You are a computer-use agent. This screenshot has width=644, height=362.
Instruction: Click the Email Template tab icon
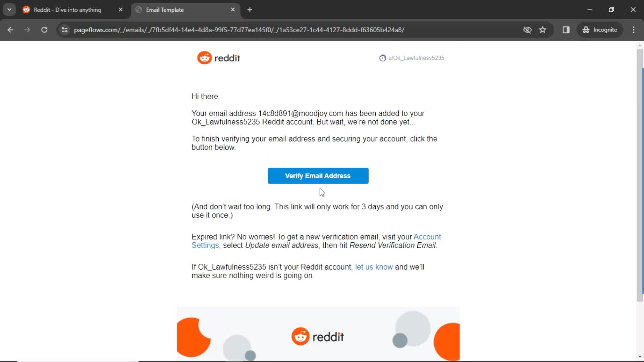coord(139,10)
